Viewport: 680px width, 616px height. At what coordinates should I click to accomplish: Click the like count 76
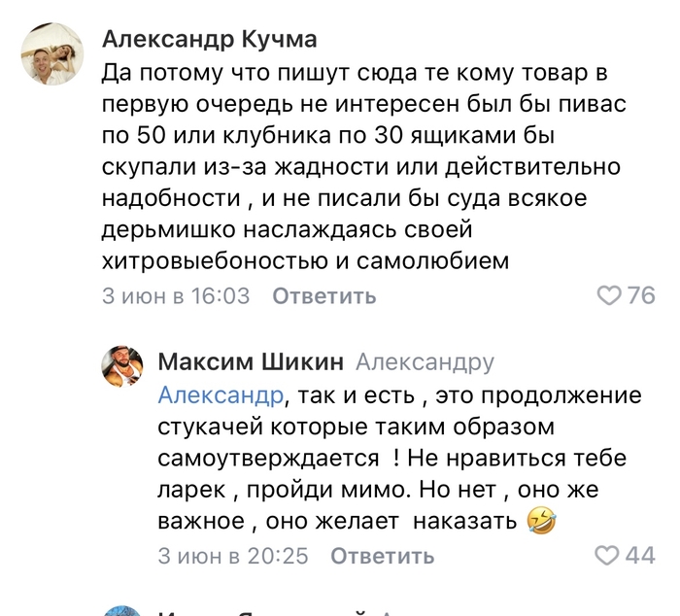pyautogui.click(x=640, y=295)
